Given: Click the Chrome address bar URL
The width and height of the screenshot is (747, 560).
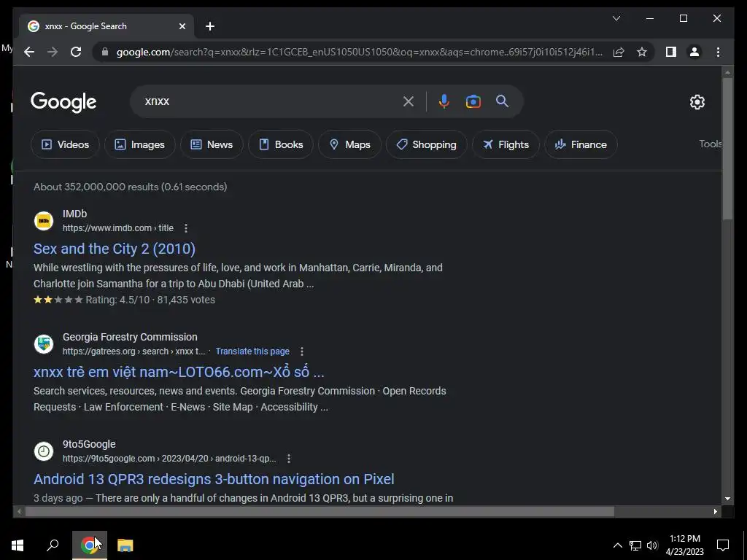Looking at the screenshot, I should (x=359, y=52).
